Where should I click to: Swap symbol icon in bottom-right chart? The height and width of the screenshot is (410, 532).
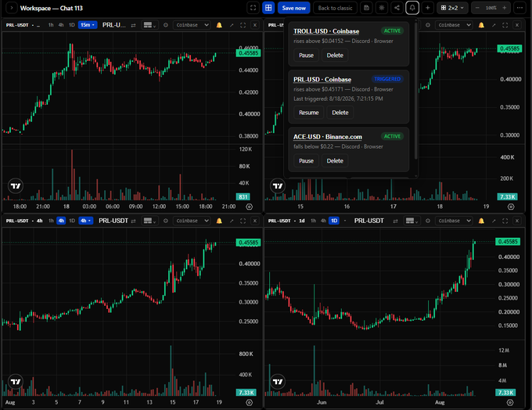[x=395, y=221]
